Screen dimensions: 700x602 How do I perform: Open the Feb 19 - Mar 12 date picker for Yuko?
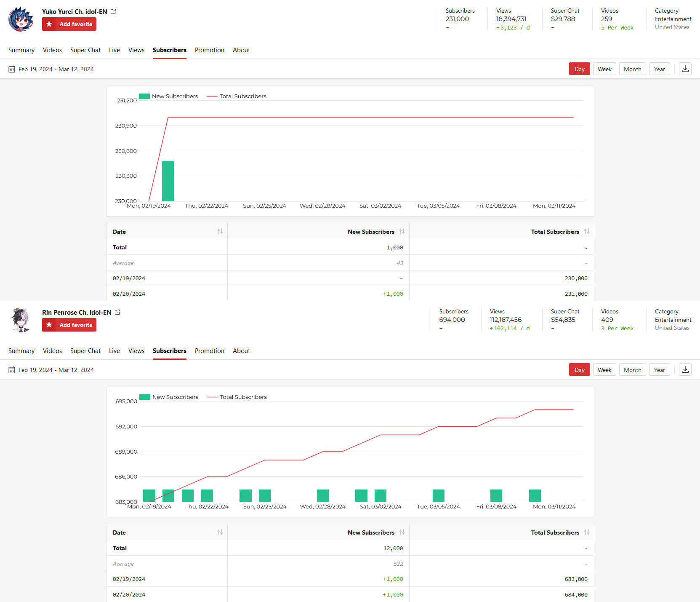[x=56, y=69]
